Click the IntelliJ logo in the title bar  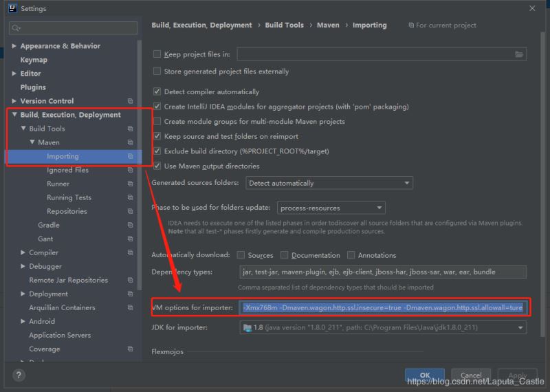point(12,8)
